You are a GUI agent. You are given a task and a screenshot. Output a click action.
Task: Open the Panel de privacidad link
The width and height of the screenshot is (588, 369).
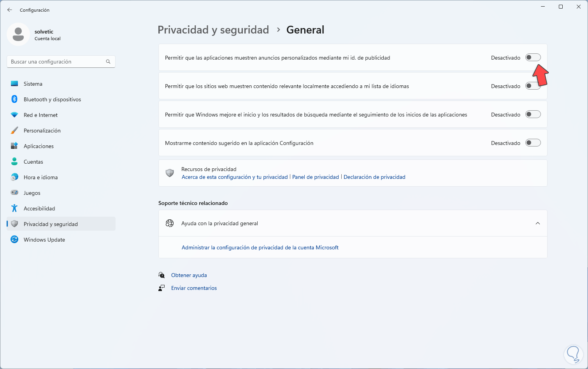click(315, 177)
